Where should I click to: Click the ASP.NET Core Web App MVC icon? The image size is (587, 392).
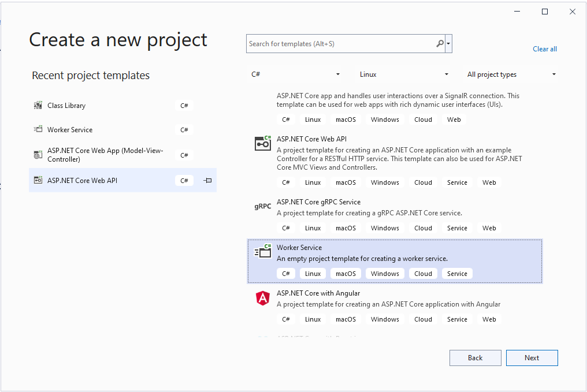pos(38,155)
